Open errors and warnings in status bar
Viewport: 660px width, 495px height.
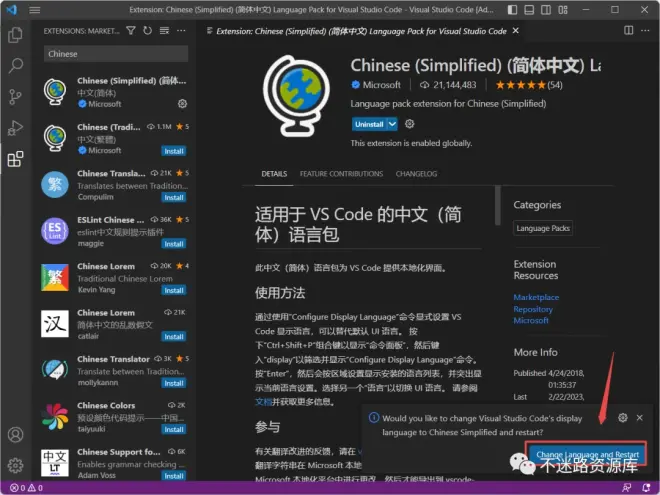[26, 488]
